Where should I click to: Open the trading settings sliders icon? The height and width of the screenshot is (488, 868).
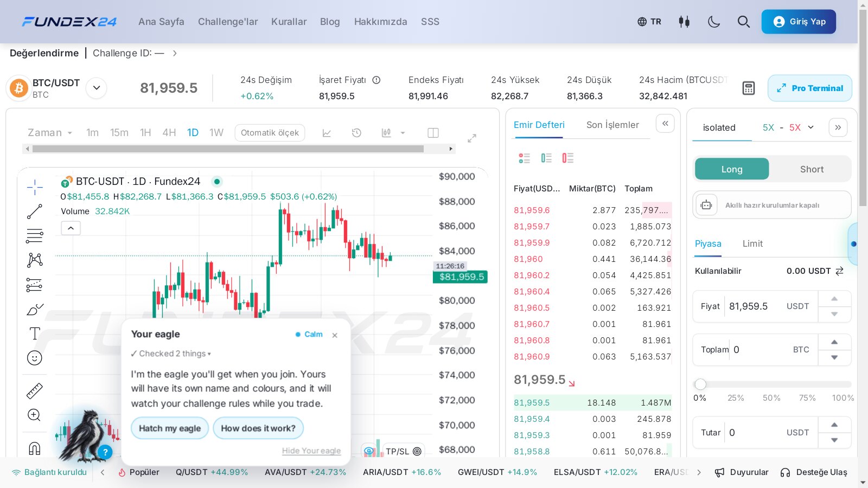click(684, 22)
